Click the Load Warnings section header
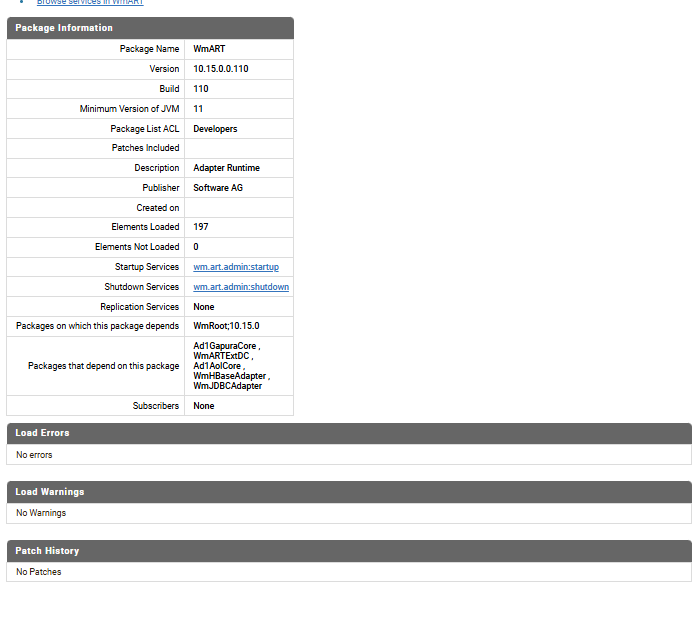699x621 pixels. point(349,492)
